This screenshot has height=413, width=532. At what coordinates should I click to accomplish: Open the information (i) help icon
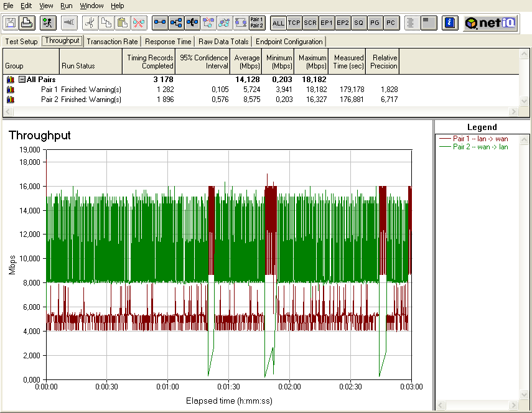(x=450, y=23)
